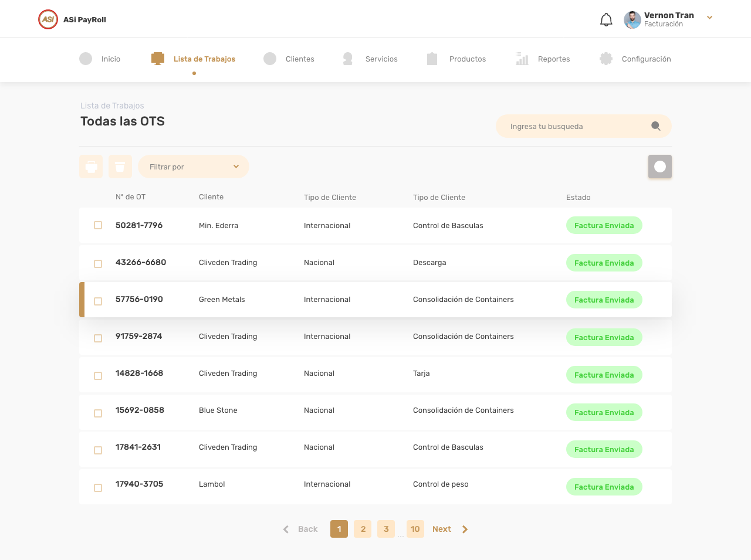751x560 pixels.
Task: Go to pagination page 2
Action: click(x=363, y=529)
